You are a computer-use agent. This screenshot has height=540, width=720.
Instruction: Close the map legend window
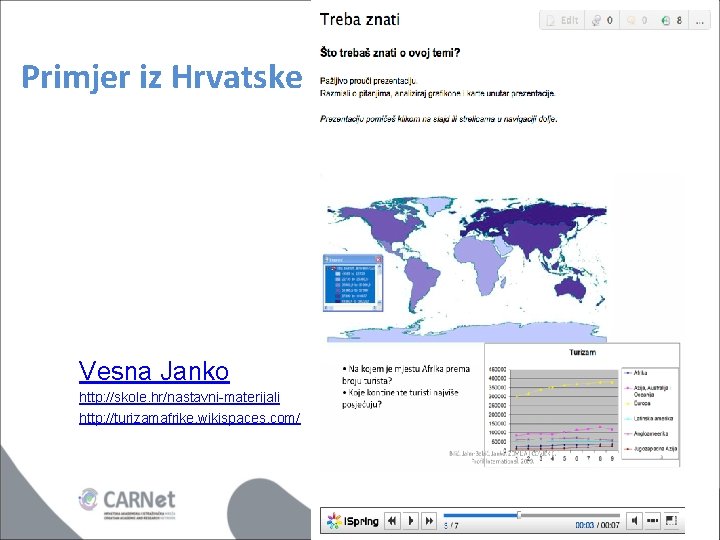click(378, 259)
